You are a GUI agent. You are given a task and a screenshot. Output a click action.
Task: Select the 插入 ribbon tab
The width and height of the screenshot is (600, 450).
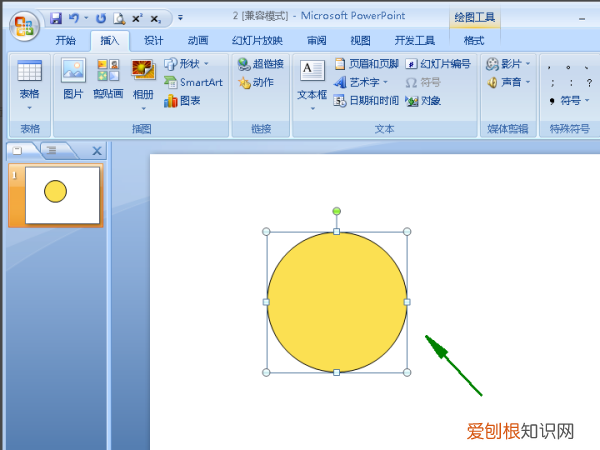click(x=110, y=40)
